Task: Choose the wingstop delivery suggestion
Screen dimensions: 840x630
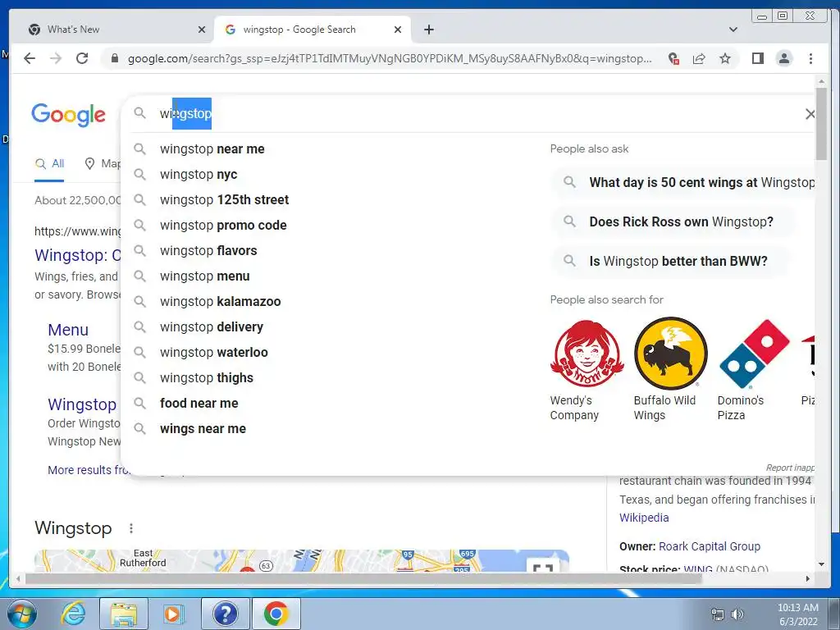Action: [x=212, y=326]
